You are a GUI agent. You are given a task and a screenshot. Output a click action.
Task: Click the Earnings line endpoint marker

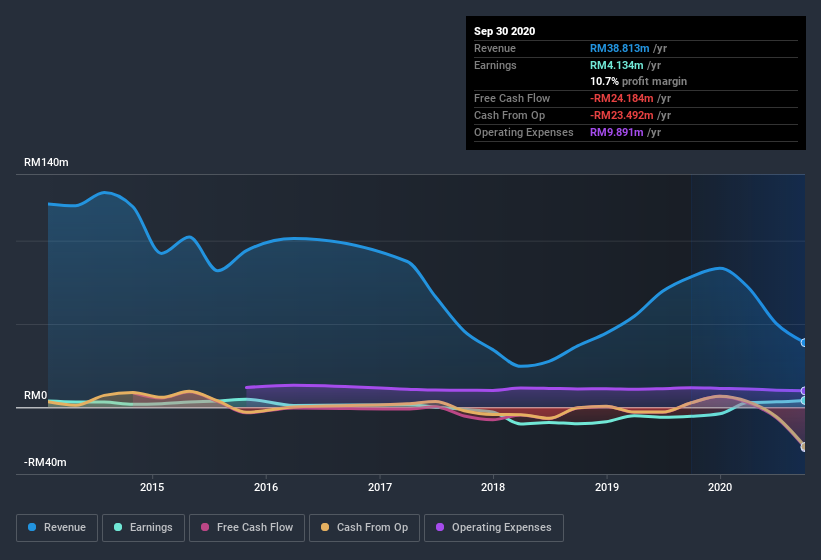tap(804, 400)
